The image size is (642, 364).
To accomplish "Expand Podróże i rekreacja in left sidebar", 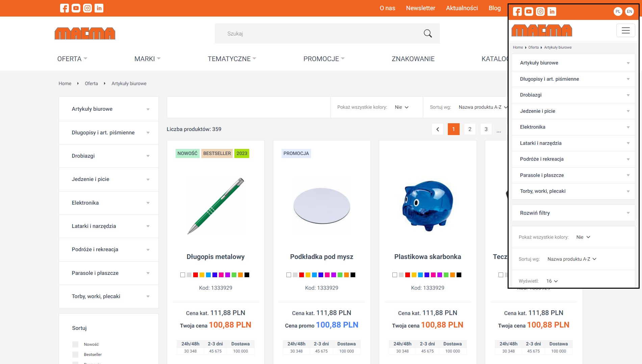I will [109, 250].
